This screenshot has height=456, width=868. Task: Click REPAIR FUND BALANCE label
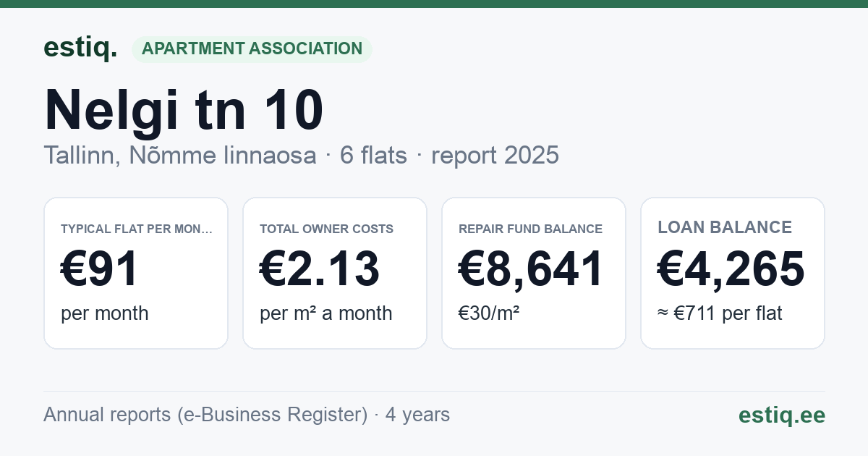pyautogui.click(x=531, y=229)
